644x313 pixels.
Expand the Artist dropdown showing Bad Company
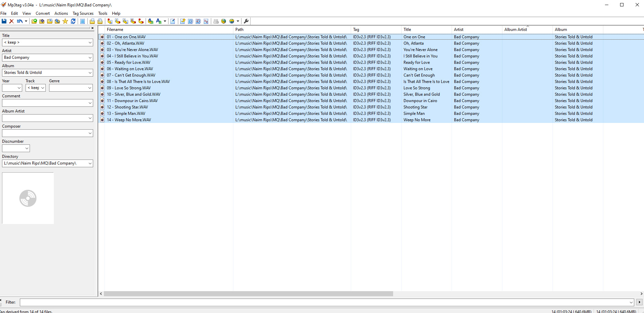click(90, 58)
